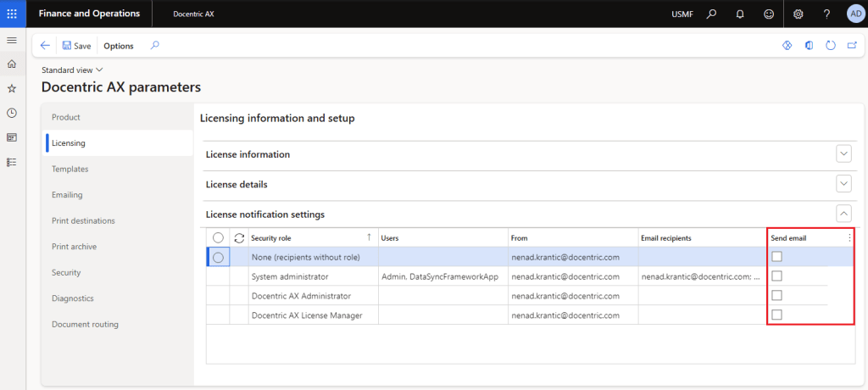The height and width of the screenshot is (390, 868).
Task: Click the Docentric AX breadcrumb
Action: 193,14
